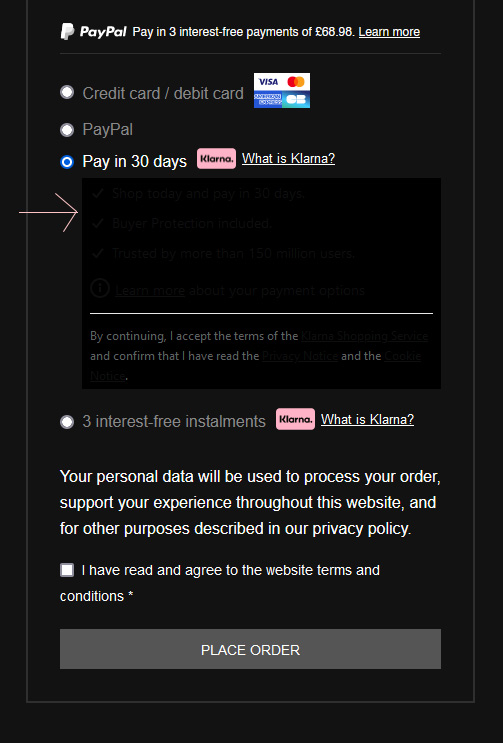Click the Klarna badge beside Pay in 30 days
Image resolution: width=503 pixels, height=743 pixels.
(216, 159)
